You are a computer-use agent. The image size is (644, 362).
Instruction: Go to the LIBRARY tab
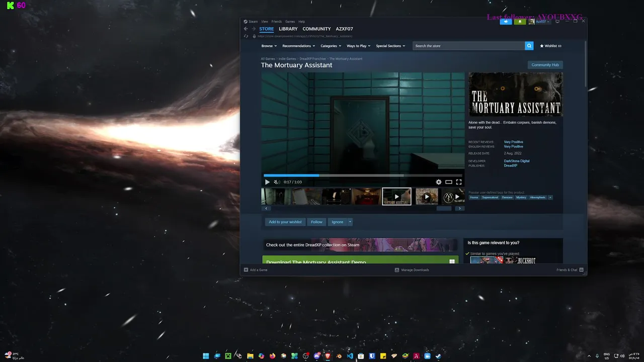coord(288,29)
